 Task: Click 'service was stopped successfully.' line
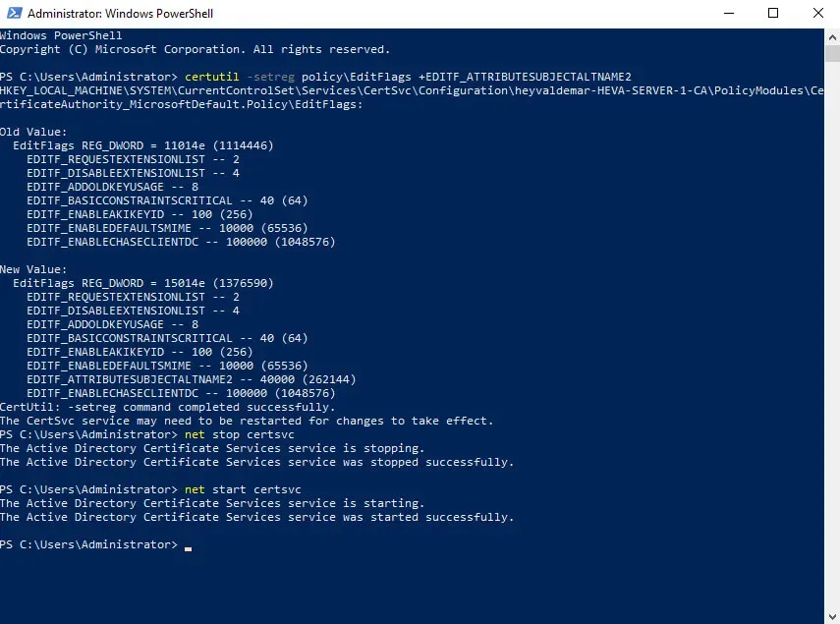point(257,462)
